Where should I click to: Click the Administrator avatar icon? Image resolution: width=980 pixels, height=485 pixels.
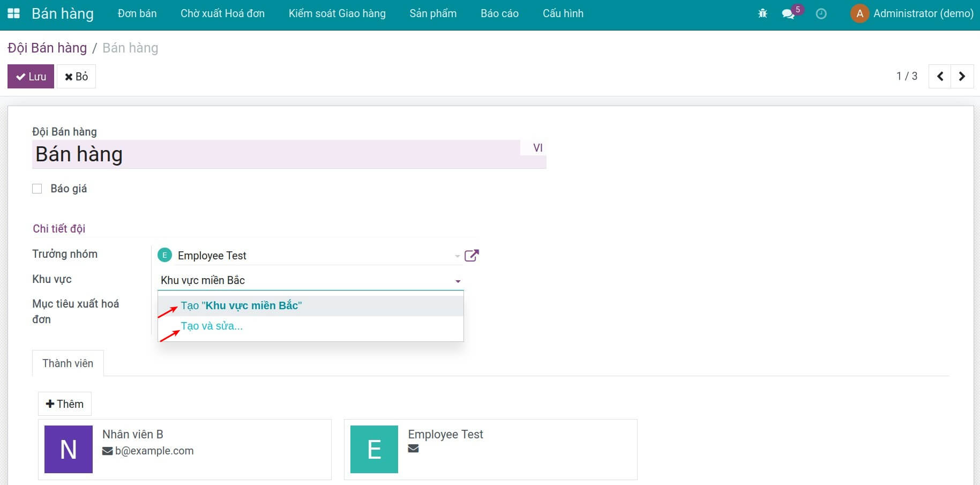coord(859,14)
